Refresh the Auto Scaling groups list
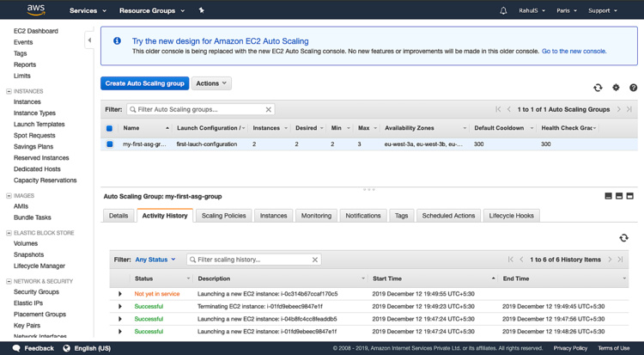Image resolution: width=644 pixels, height=355 pixels. click(x=598, y=88)
